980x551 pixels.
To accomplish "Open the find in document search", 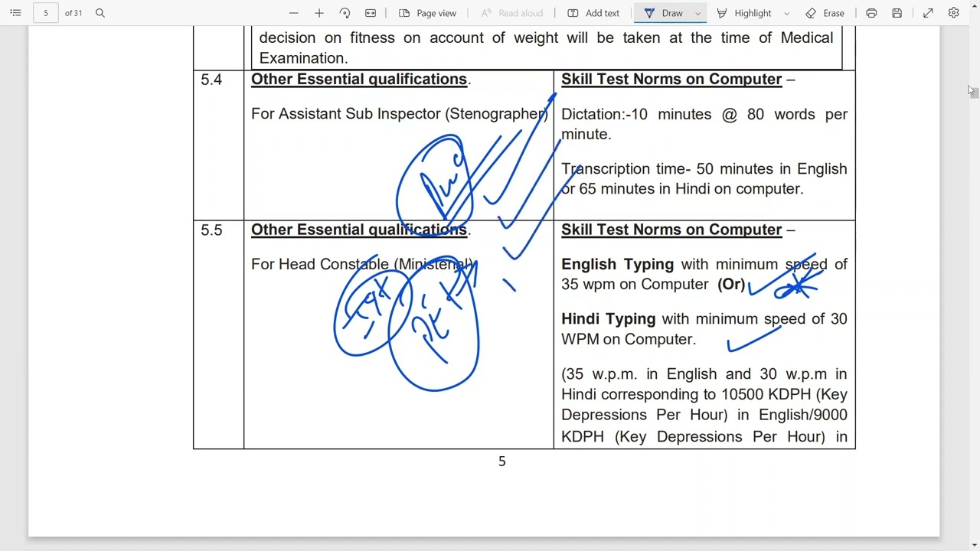I will 100,13.
